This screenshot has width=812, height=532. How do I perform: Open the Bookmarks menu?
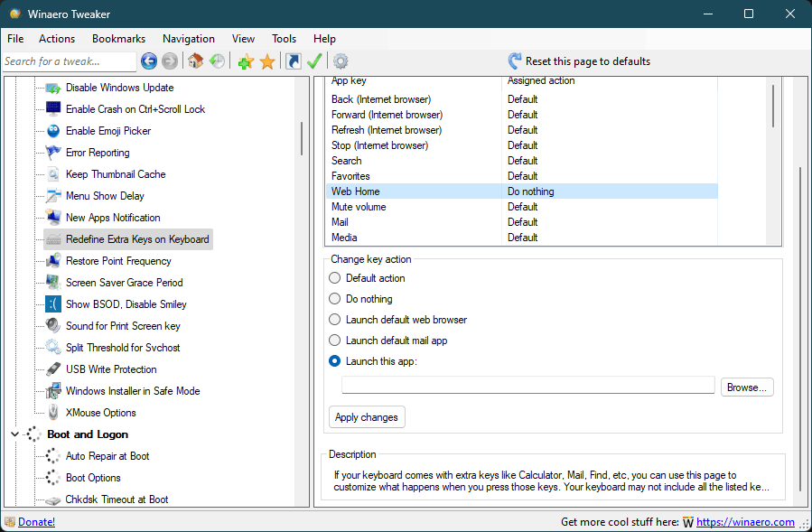(x=118, y=39)
